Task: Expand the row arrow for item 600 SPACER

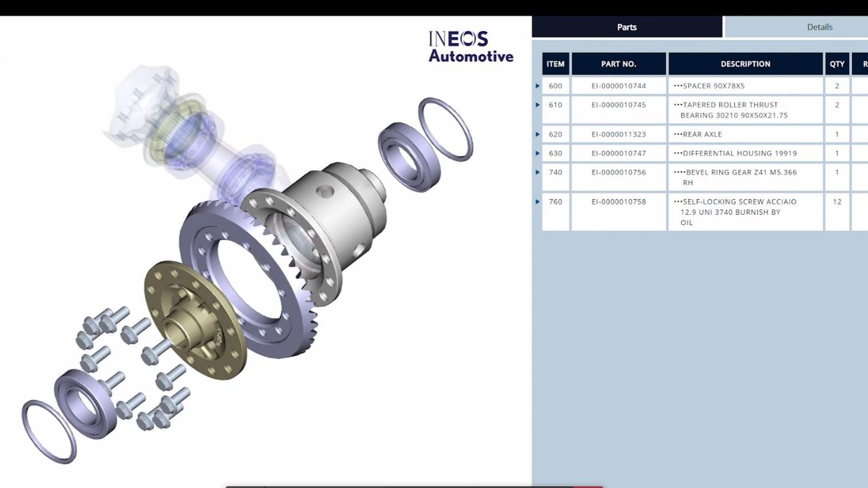Action: tap(537, 85)
